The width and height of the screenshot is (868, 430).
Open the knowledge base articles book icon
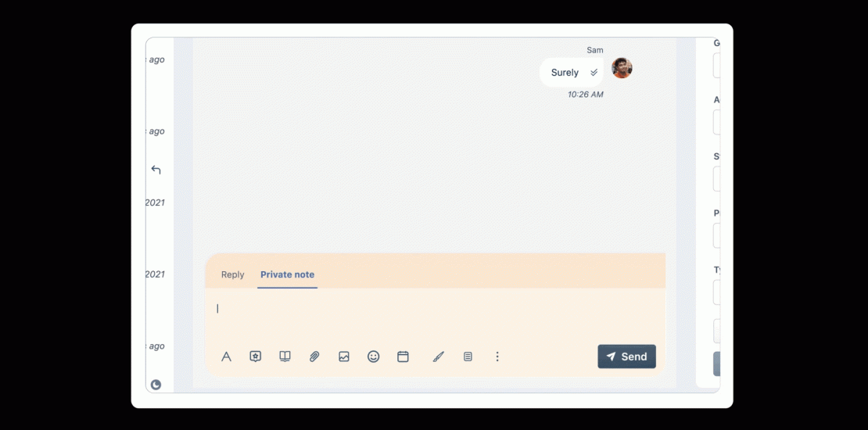[x=285, y=357]
